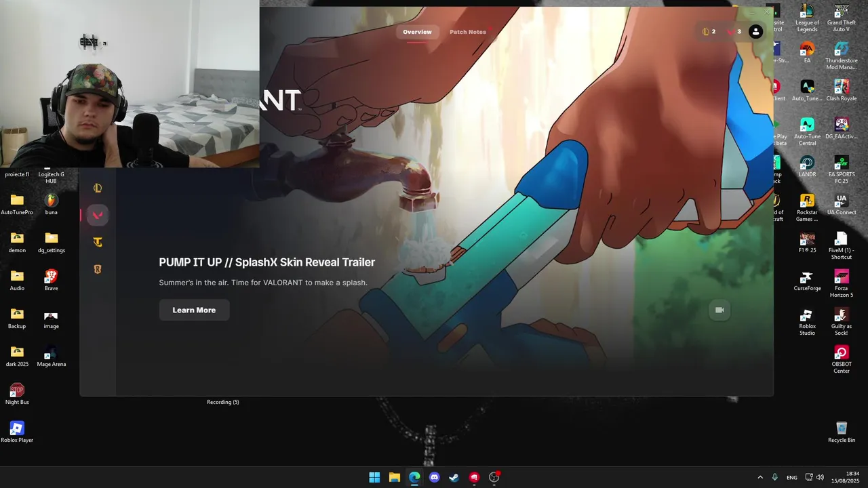Select the dark 2025 folder
The height and width of the screenshot is (488, 868).
(17, 356)
